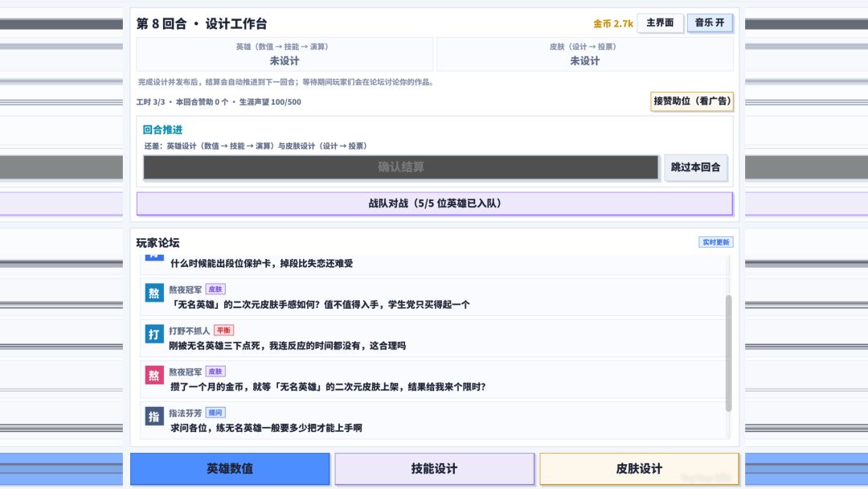This screenshot has width=868, height=489.
Task: Click the 平衡 tag on 打野不抓人 post
Action: pos(223,330)
